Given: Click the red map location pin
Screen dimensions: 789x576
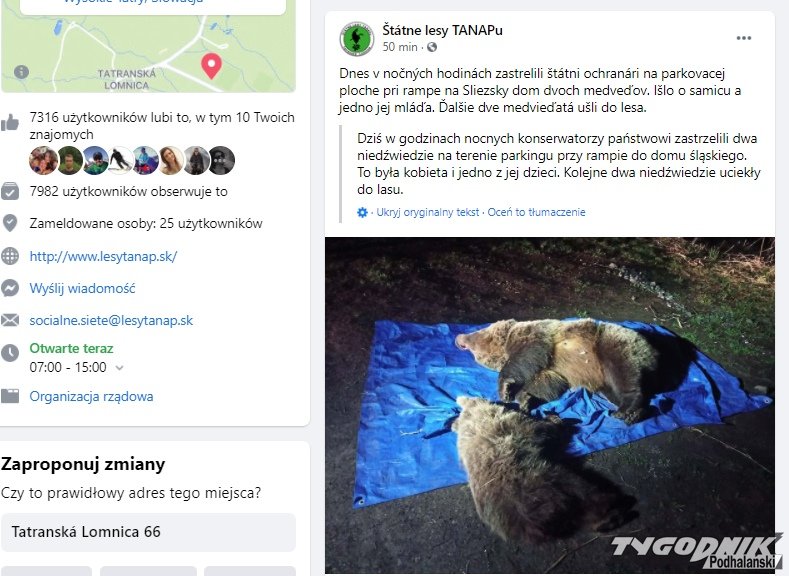Looking at the screenshot, I should coord(211,66).
